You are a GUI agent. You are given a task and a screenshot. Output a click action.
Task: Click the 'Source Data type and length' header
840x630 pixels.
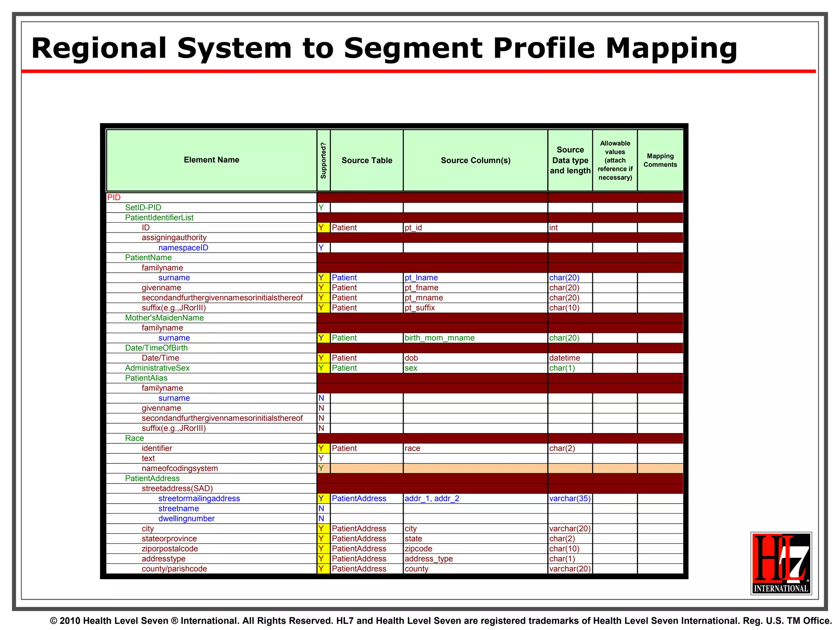point(570,160)
